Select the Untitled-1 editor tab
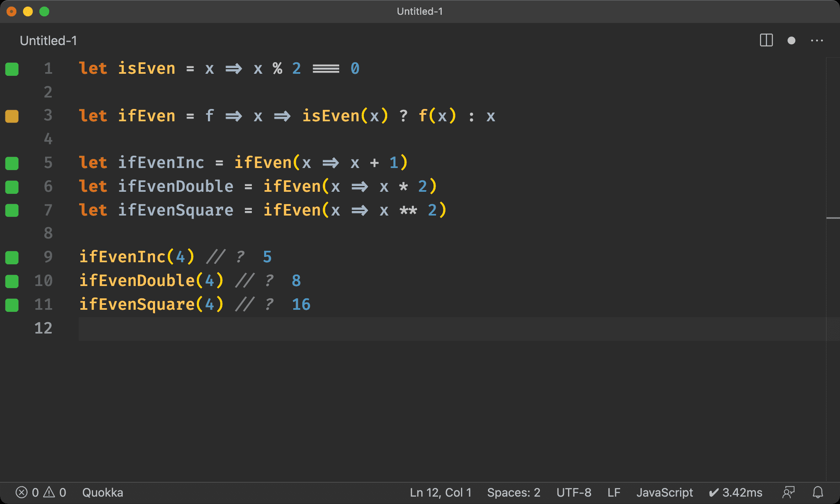This screenshot has width=840, height=504. pos(48,41)
